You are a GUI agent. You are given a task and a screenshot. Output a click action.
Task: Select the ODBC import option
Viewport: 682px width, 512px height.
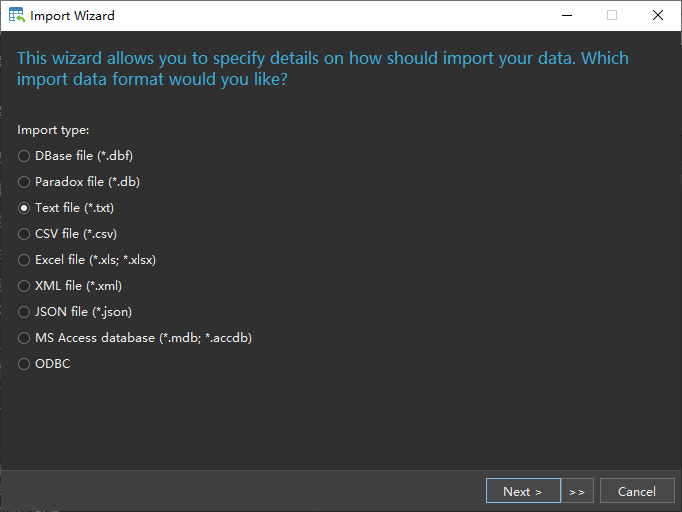pyautogui.click(x=24, y=364)
